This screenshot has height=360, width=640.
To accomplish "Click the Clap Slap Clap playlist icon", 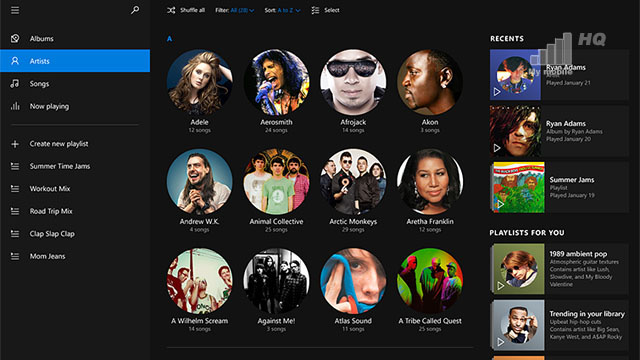I will pyautogui.click(x=15, y=234).
